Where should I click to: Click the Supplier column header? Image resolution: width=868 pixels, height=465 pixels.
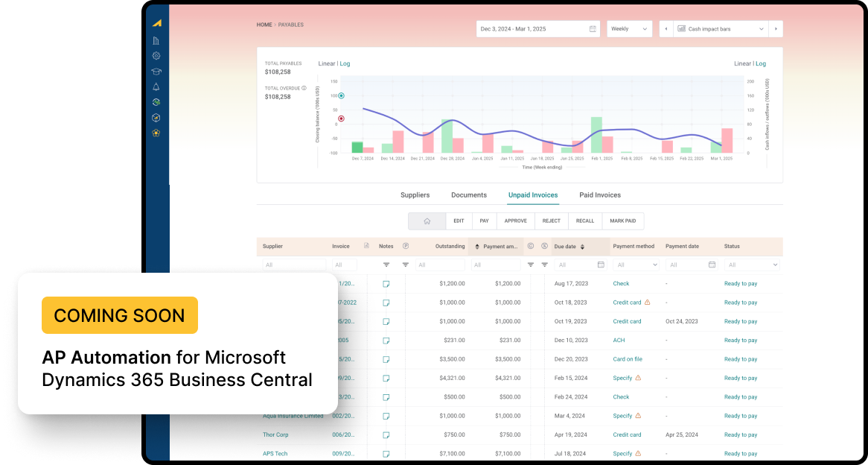tap(272, 246)
